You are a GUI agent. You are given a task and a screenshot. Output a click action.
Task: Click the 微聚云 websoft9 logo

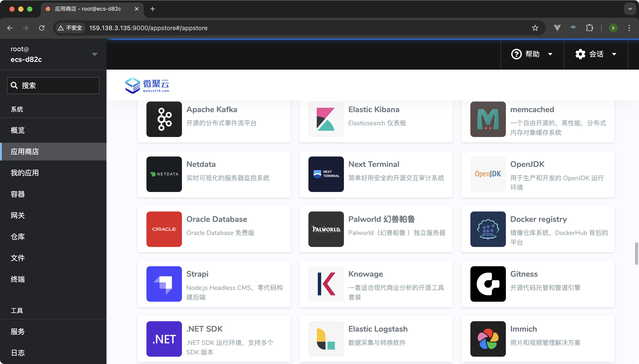pos(147,85)
